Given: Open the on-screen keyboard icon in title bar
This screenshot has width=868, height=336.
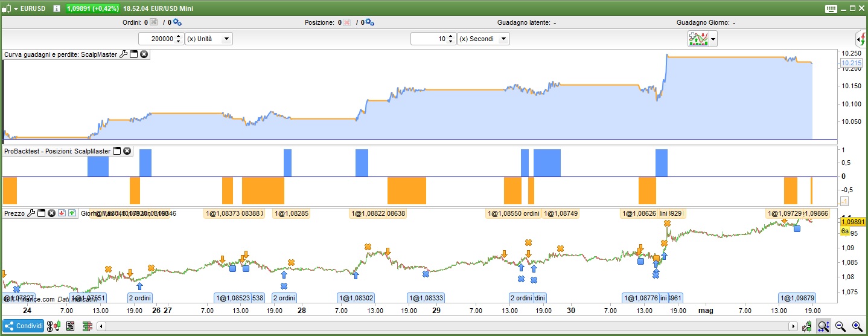Looking at the screenshot, I should (831, 8).
